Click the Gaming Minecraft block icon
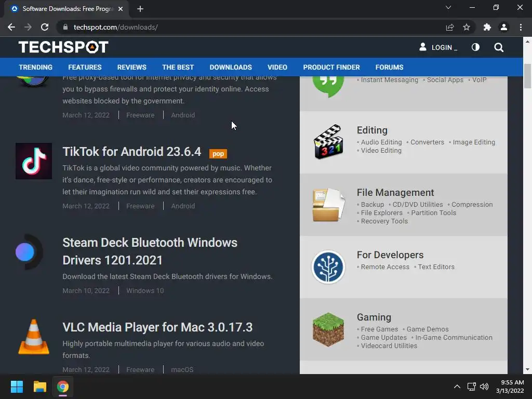This screenshot has width=532, height=399. (328, 329)
